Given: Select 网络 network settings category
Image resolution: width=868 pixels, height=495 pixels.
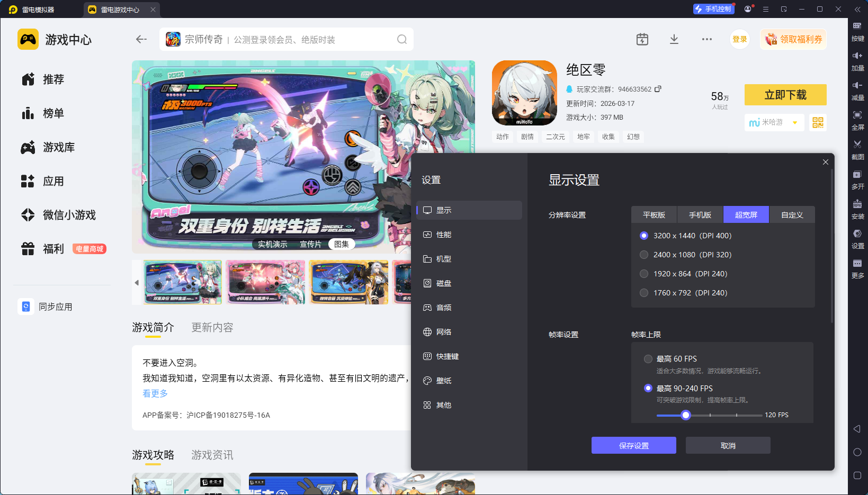Looking at the screenshot, I should [x=469, y=332].
